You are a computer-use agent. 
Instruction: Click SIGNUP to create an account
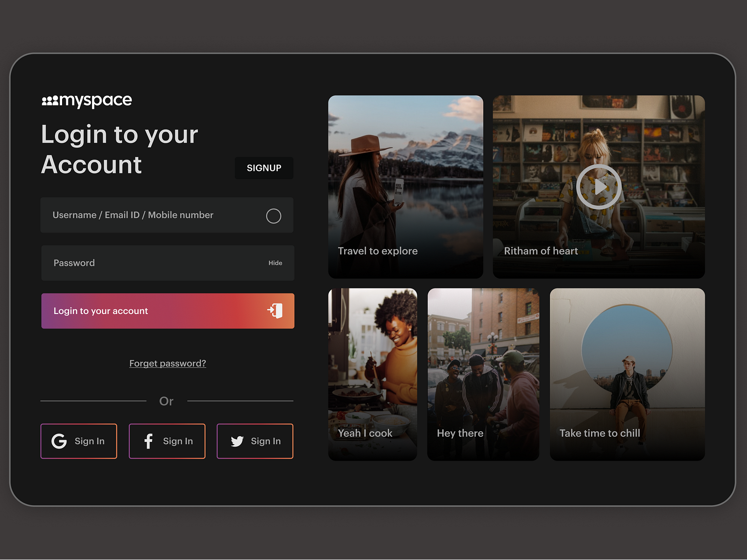pyautogui.click(x=264, y=168)
